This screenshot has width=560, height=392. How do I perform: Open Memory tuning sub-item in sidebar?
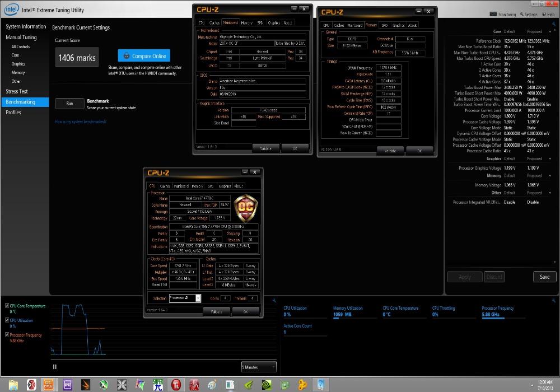[x=18, y=72]
